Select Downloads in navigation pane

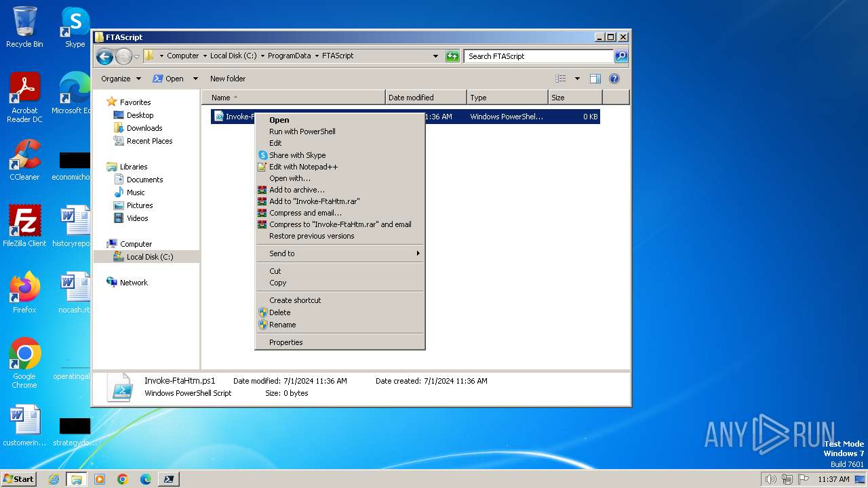144,128
